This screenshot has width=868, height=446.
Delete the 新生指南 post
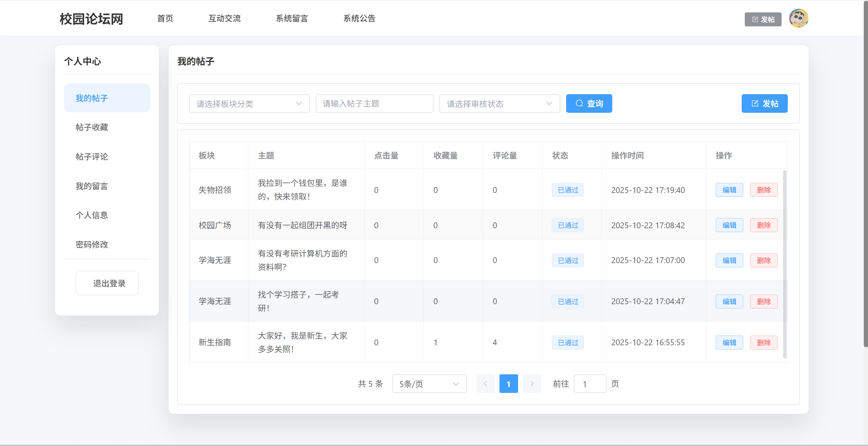click(763, 343)
